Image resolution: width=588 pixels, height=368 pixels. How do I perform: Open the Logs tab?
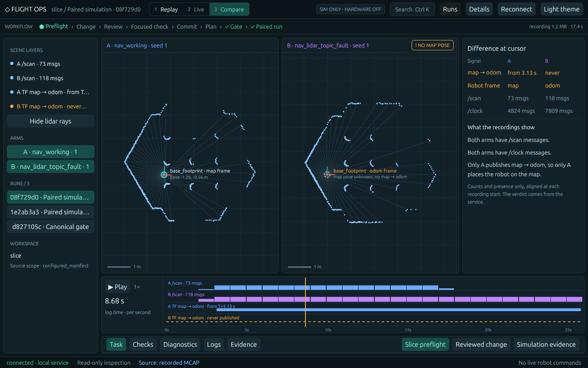(x=214, y=344)
